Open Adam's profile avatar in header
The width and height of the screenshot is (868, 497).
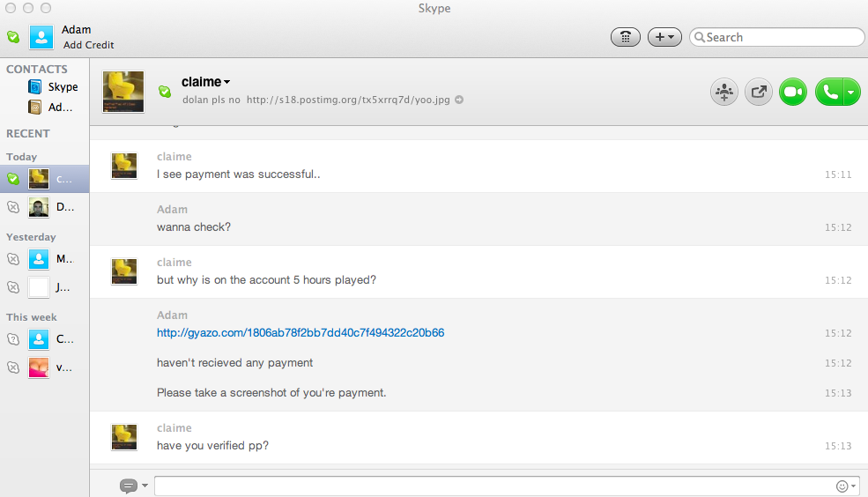point(41,37)
